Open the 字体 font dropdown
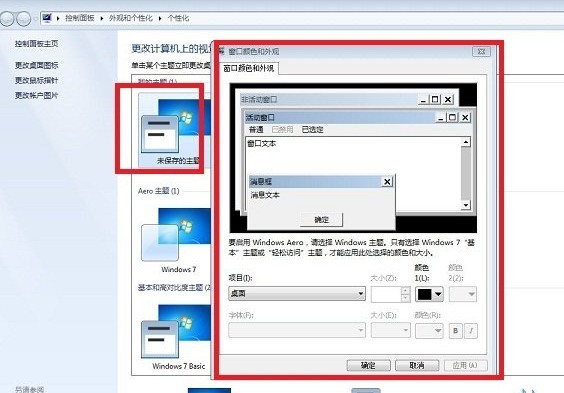 pyautogui.click(x=297, y=330)
